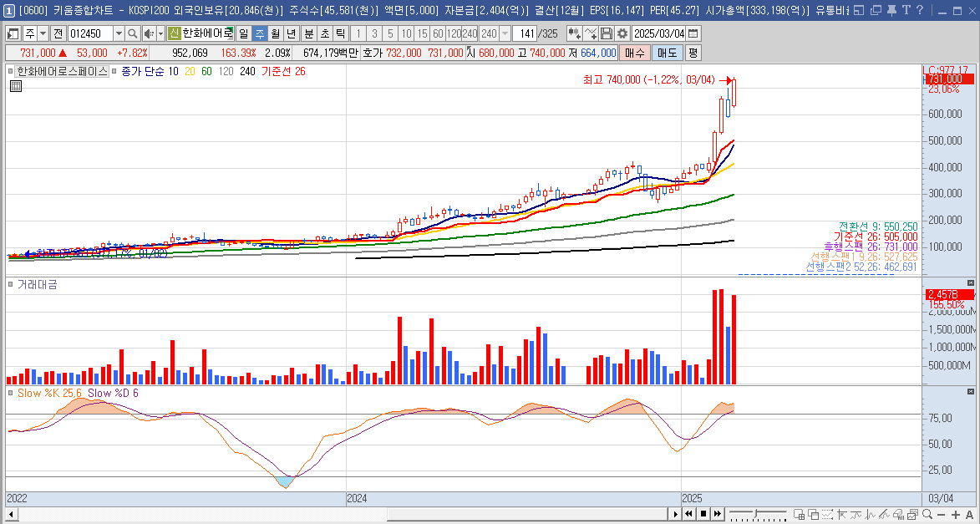Image resolution: width=980 pixels, height=524 pixels.
Task: Click the stop square button
Action: (703, 514)
